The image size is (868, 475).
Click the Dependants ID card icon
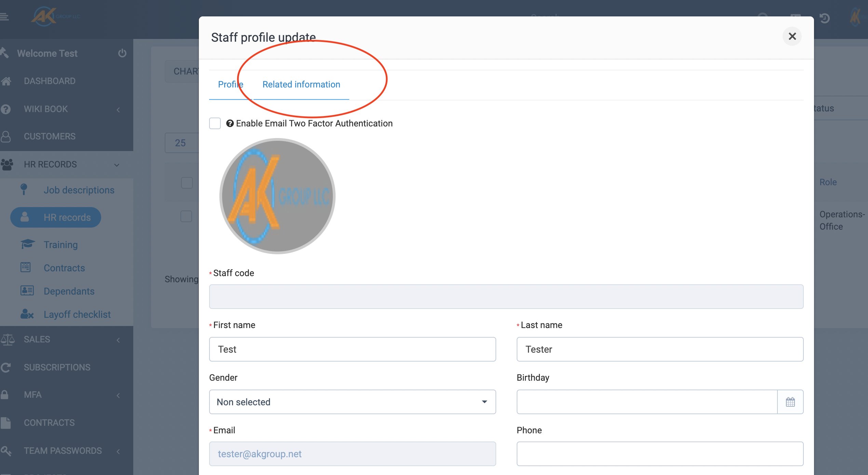[27, 290]
